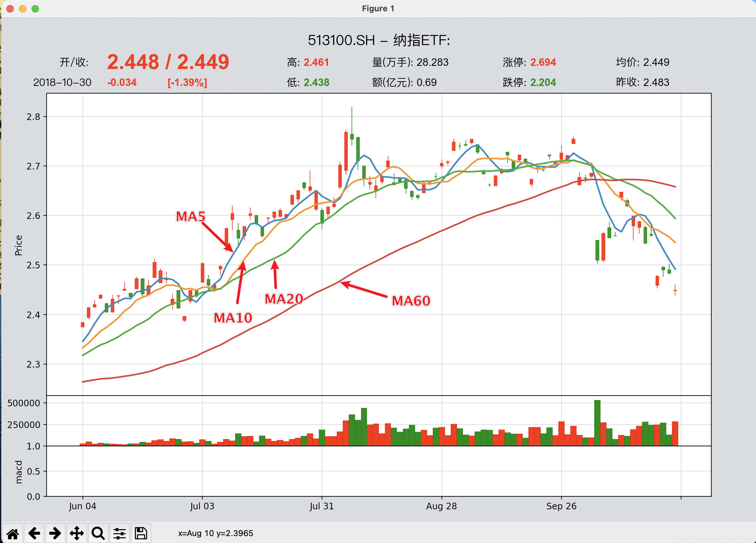Toggle the Zoom magnifier tool

pos(98,533)
